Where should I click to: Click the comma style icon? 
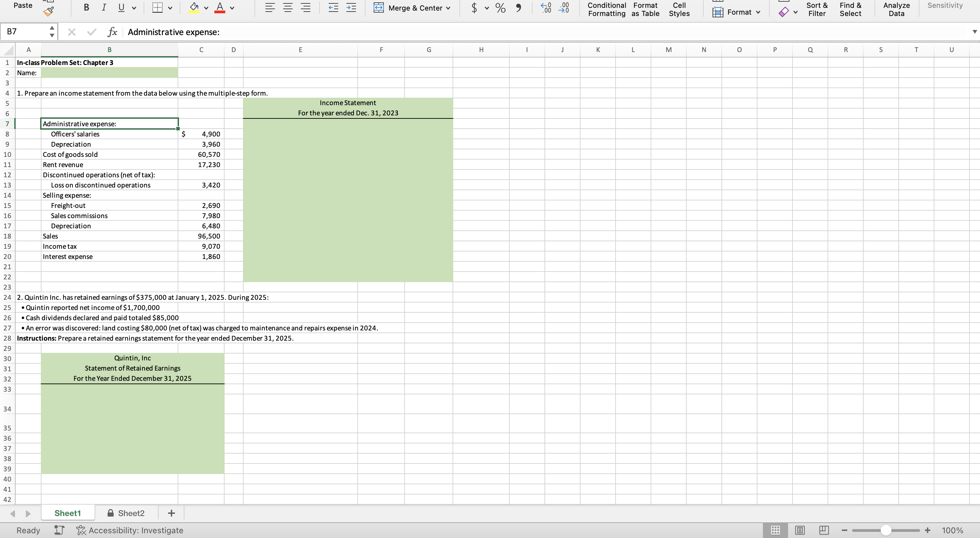click(x=518, y=7)
